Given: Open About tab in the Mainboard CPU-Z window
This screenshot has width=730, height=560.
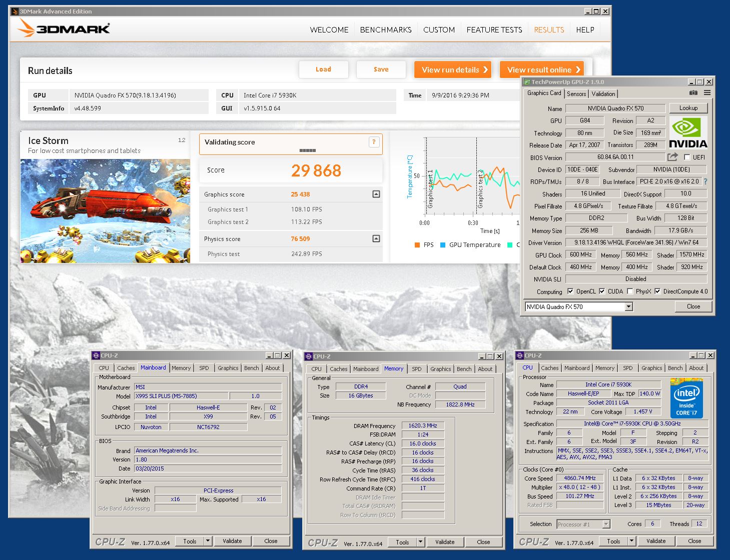Looking at the screenshot, I should (x=273, y=368).
